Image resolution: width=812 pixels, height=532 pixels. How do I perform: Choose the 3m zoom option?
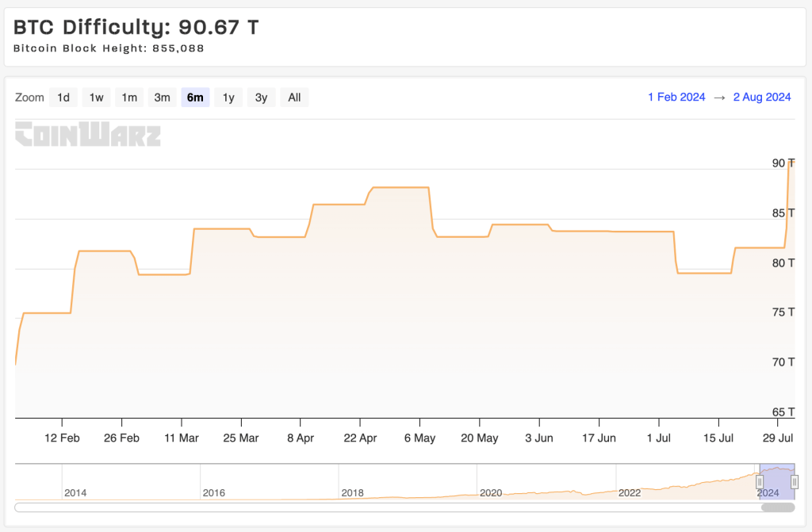[162, 98]
